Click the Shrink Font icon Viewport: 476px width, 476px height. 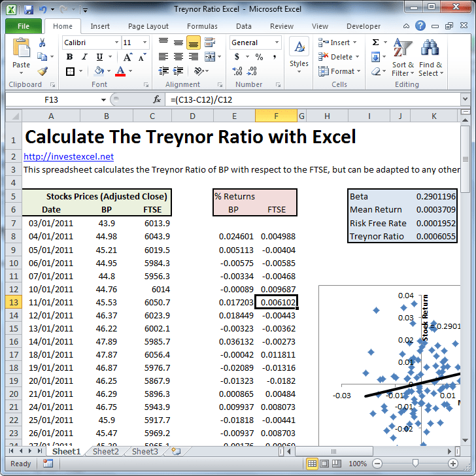[x=142, y=57]
